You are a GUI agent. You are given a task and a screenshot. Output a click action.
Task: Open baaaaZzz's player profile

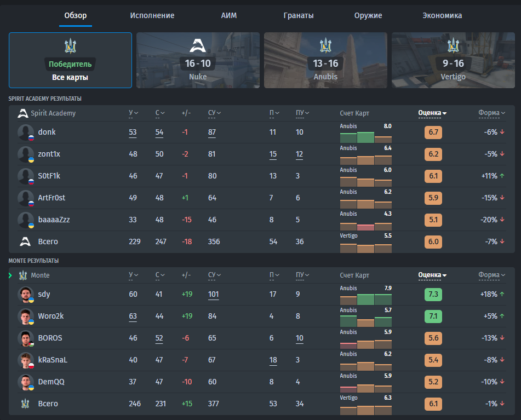point(54,220)
